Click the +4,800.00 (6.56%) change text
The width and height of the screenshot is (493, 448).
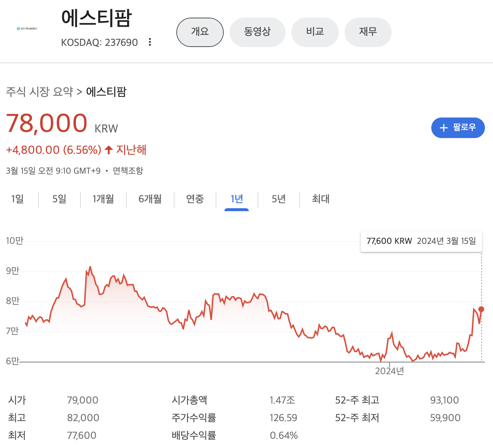click(54, 150)
